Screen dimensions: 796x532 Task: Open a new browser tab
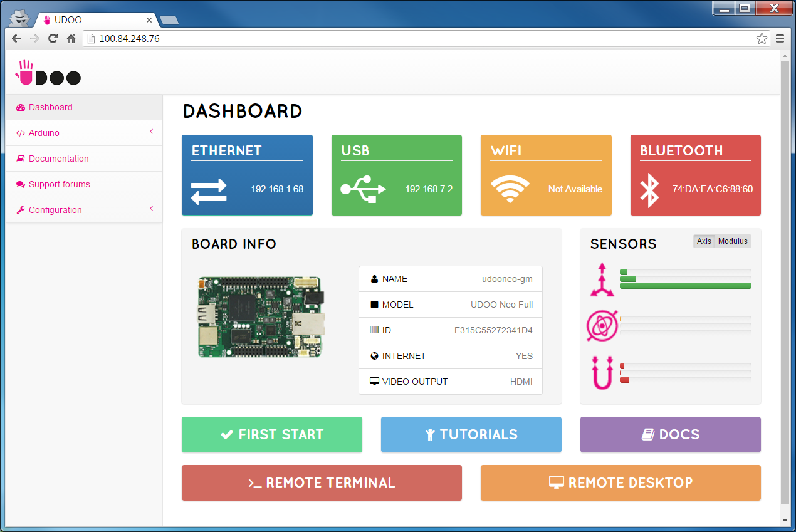[x=169, y=20]
